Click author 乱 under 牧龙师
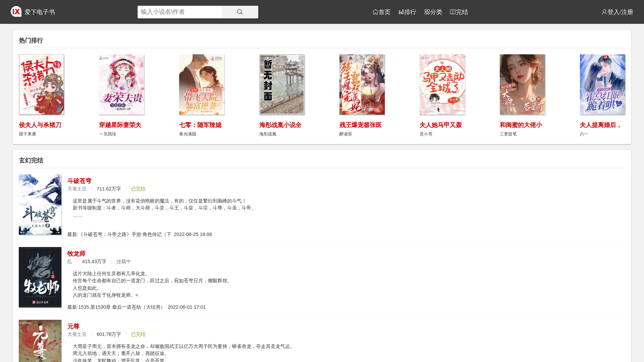644x362 pixels. (x=70, y=262)
